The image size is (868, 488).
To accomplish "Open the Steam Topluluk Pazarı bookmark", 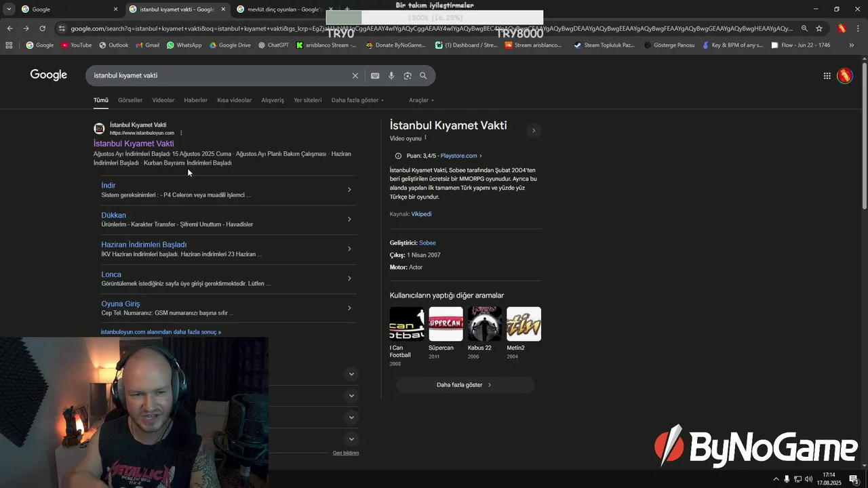I will pos(604,45).
